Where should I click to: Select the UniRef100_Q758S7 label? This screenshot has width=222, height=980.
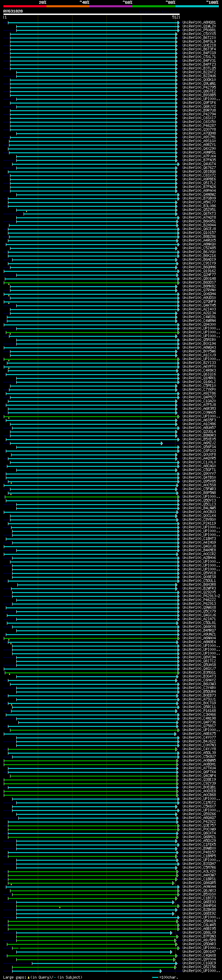tap(199, 726)
